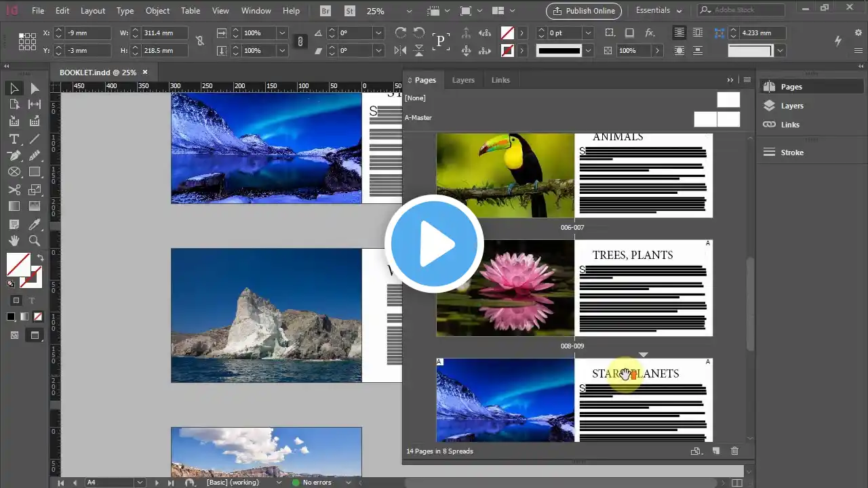Choose the Rectangle Frame tool
The width and height of the screenshot is (868, 488).
point(14,172)
